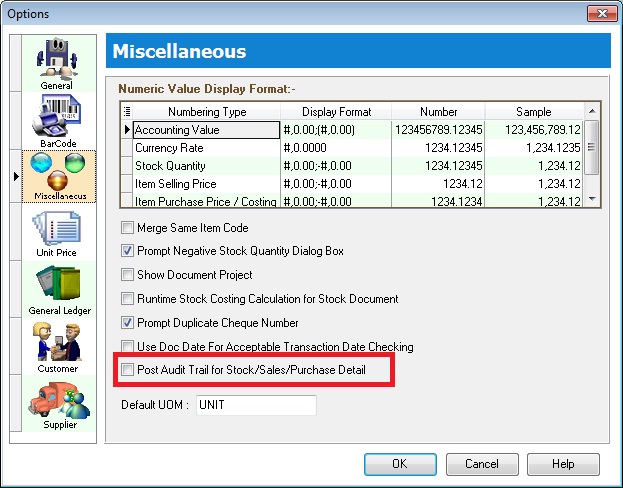The image size is (623, 488).
Task: Click the grid column chooser icon
Action: tap(126, 112)
